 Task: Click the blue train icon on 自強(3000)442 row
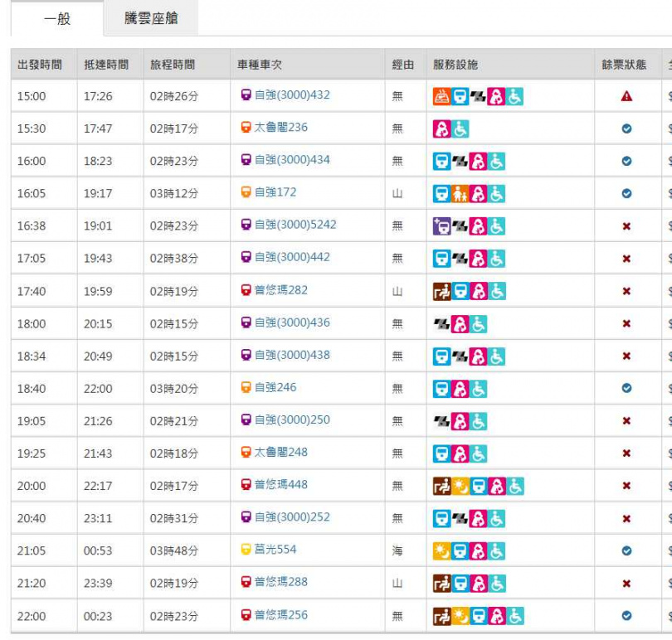coord(442,258)
